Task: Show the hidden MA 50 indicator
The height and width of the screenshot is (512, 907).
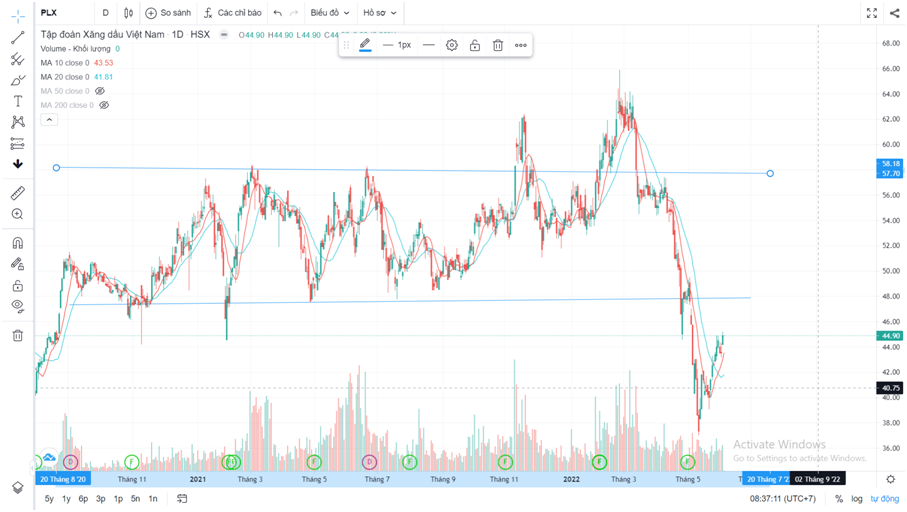Action: pos(100,91)
